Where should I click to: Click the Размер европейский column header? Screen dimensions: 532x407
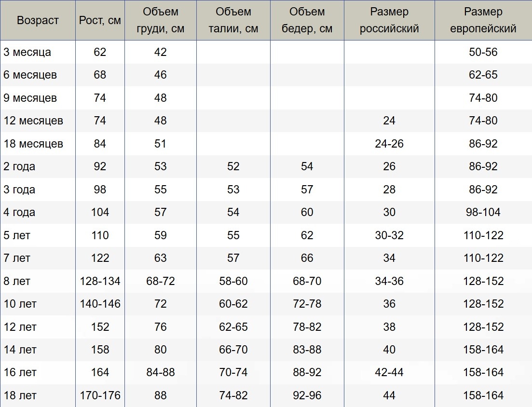(483, 20)
